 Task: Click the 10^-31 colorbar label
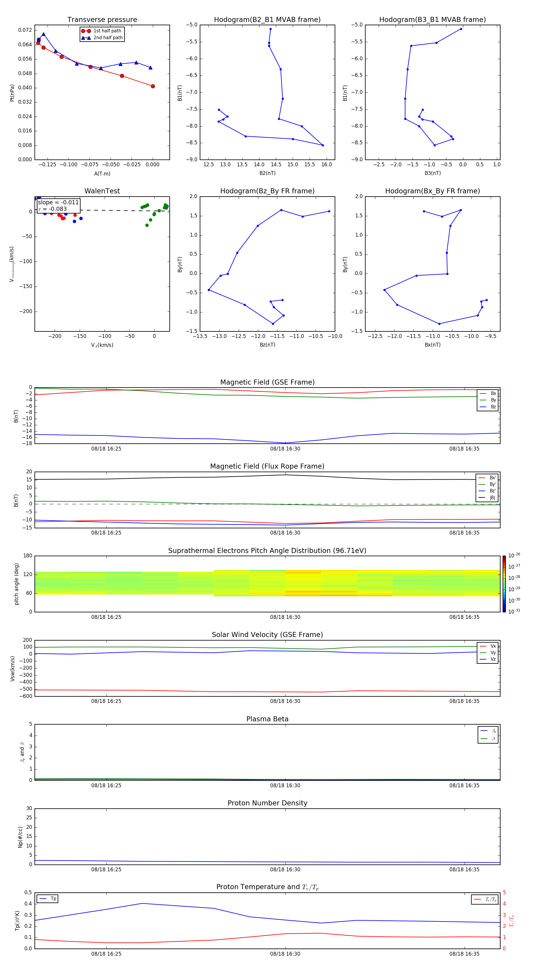514,611
